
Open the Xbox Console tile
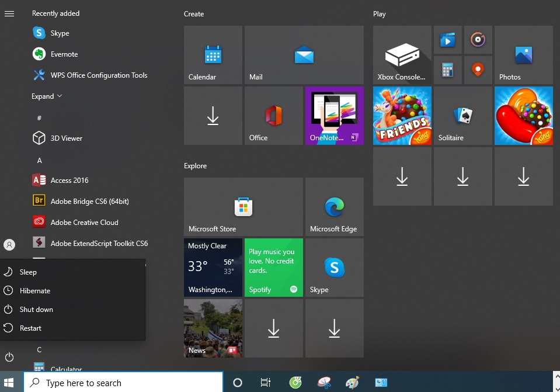pos(402,55)
